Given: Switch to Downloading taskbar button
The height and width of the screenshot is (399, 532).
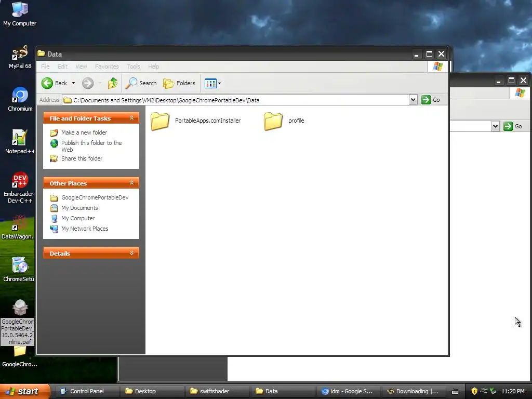Looking at the screenshot, I should pos(414,391).
